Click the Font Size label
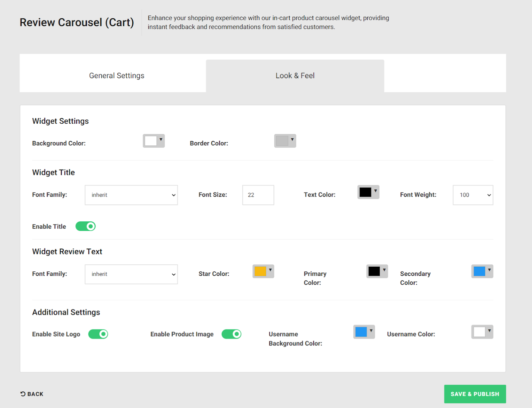This screenshot has width=532, height=408. (213, 195)
